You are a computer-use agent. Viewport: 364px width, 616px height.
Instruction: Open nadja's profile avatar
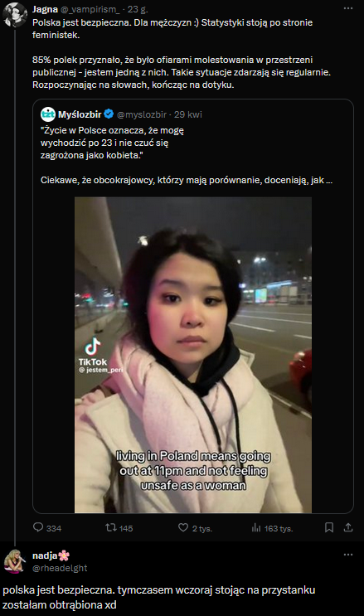point(15,561)
